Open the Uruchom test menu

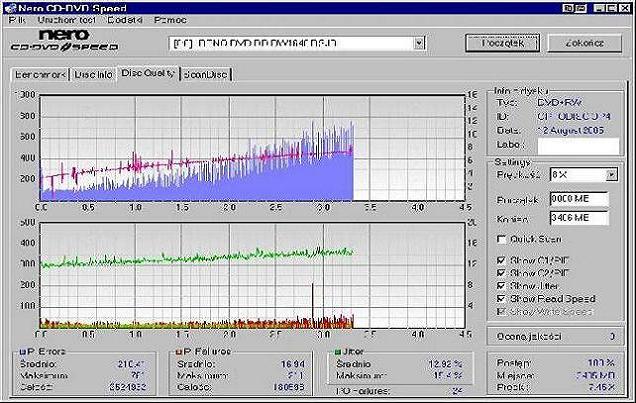click(x=67, y=20)
